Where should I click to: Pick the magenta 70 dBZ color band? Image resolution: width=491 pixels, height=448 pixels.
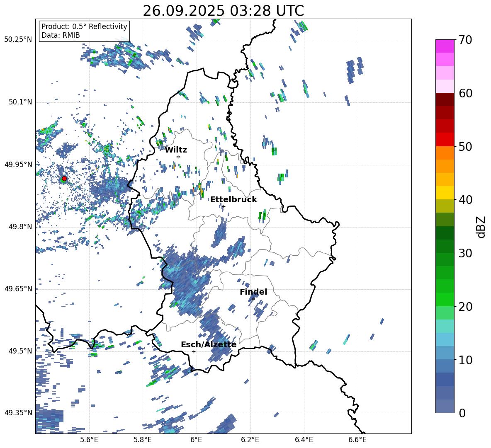[445, 46]
